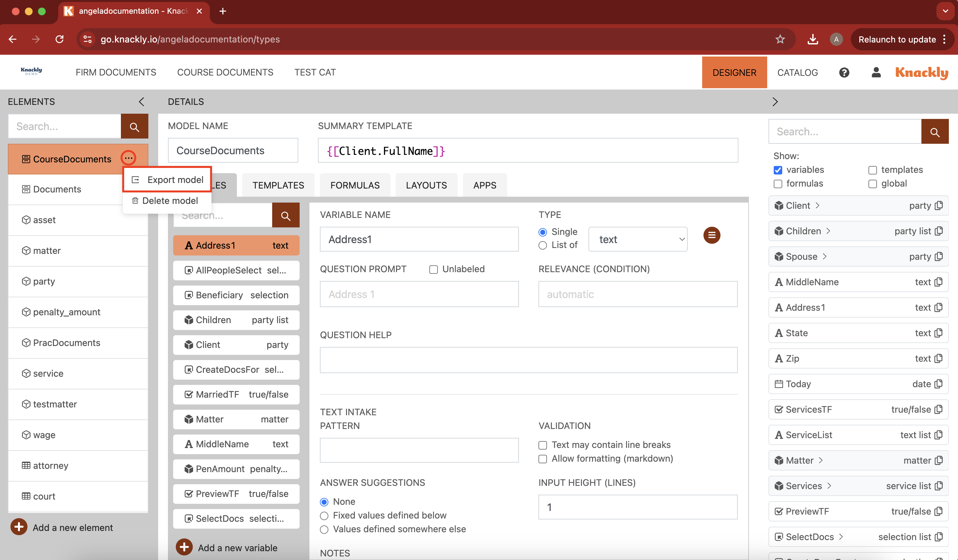This screenshot has width=958, height=560.
Task: Click the copy icon next to MiddleName
Action: pyautogui.click(x=939, y=282)
